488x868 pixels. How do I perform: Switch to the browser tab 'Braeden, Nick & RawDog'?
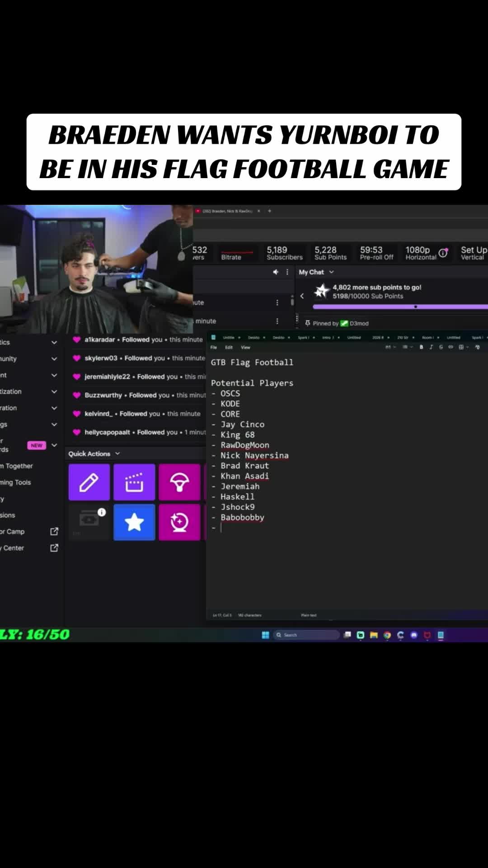(x=227, y=211)
